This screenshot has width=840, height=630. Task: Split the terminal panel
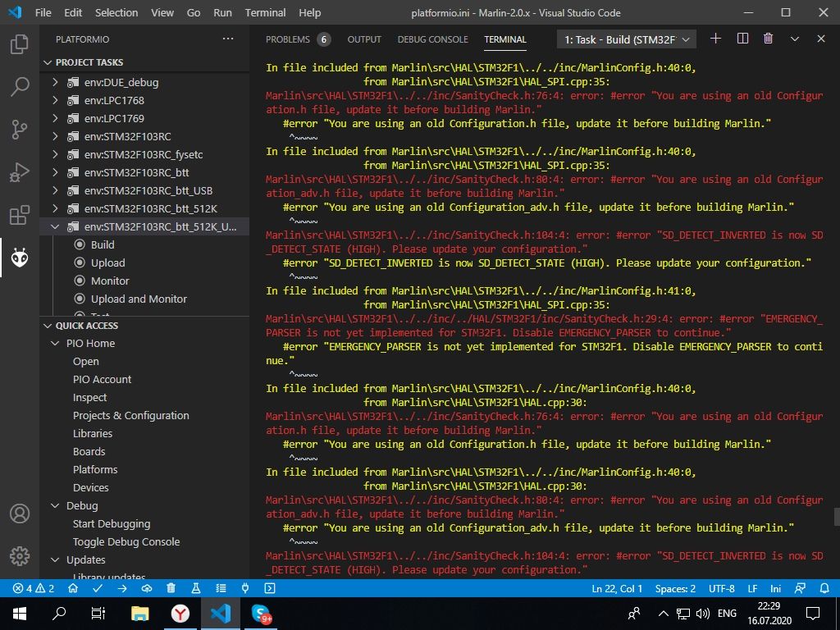(742, 39)
